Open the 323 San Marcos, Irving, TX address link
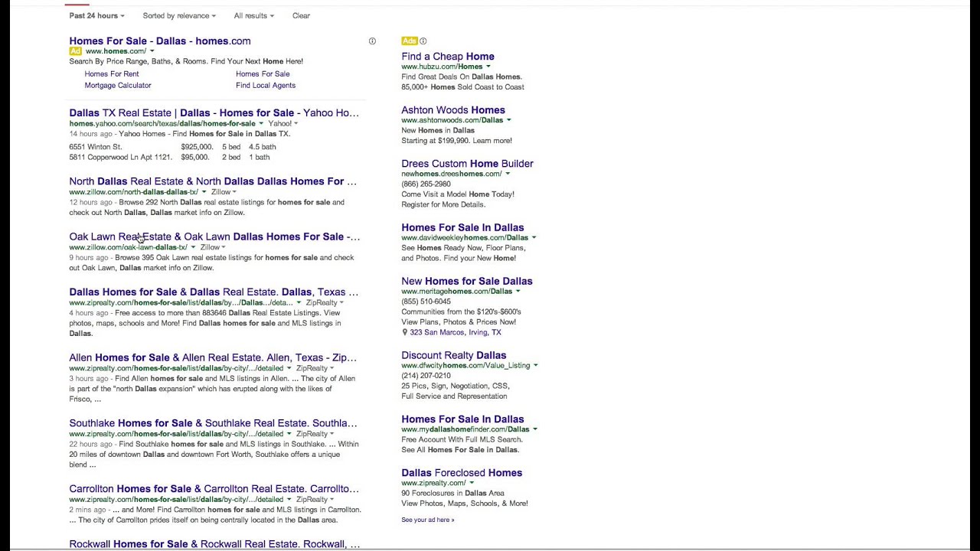This screenshot has height=551, width=980. pyautogui.click(x=456, y=332)
